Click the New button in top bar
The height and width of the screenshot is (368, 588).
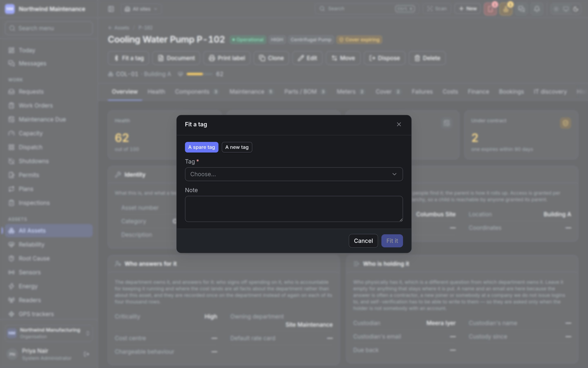(468, 9)
